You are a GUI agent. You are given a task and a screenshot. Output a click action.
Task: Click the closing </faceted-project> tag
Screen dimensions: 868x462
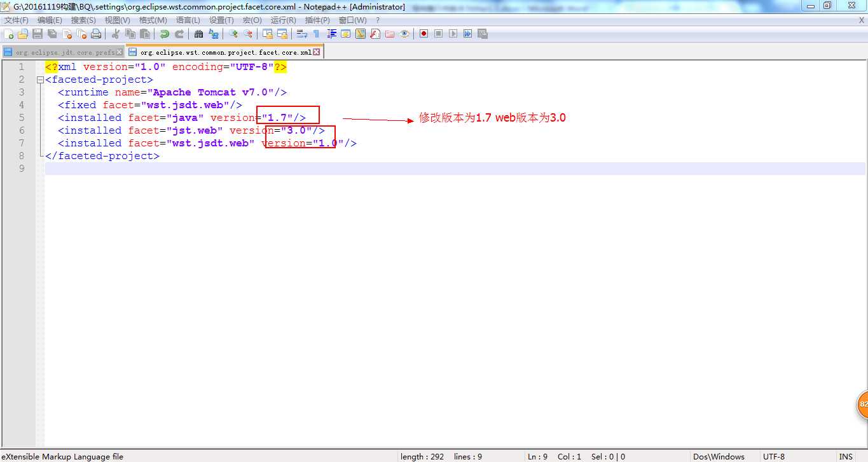pyautogui.click(x=102, y=156)
